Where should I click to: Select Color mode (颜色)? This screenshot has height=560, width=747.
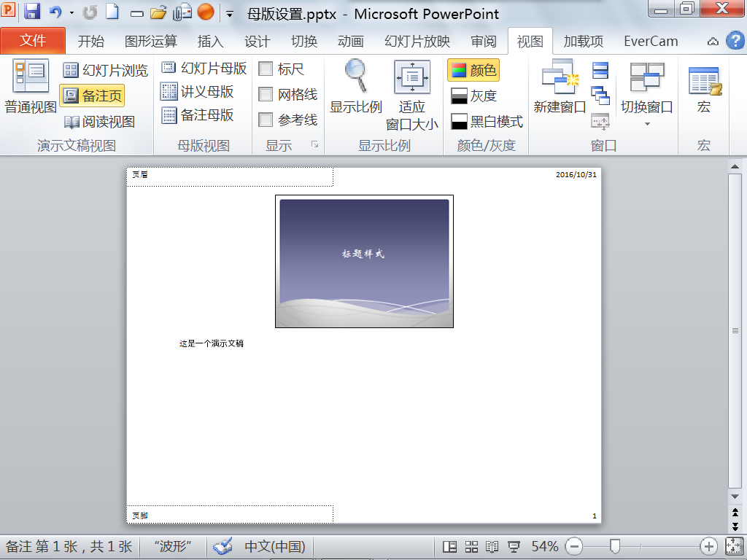[x=473, y=71]
